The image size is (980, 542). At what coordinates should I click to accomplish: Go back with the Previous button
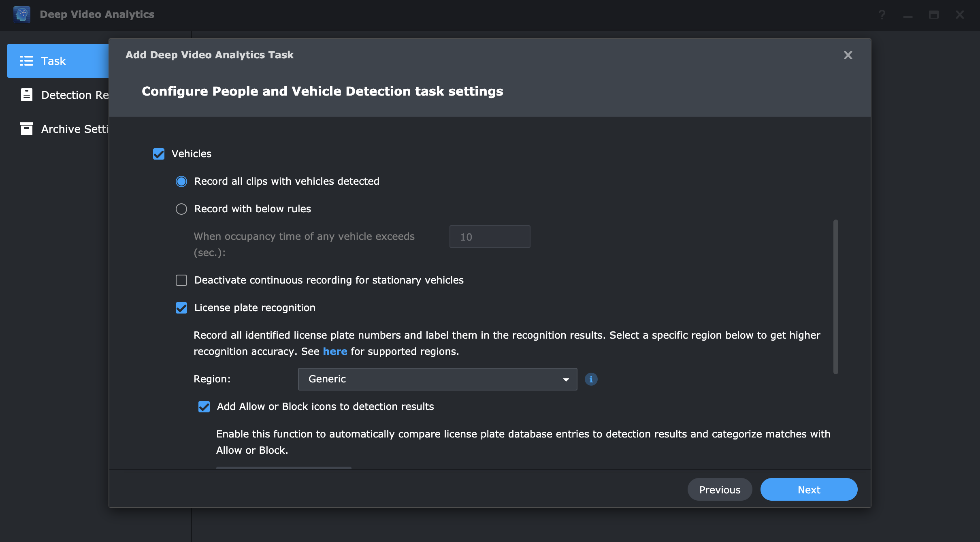click(x=720, y=489)
